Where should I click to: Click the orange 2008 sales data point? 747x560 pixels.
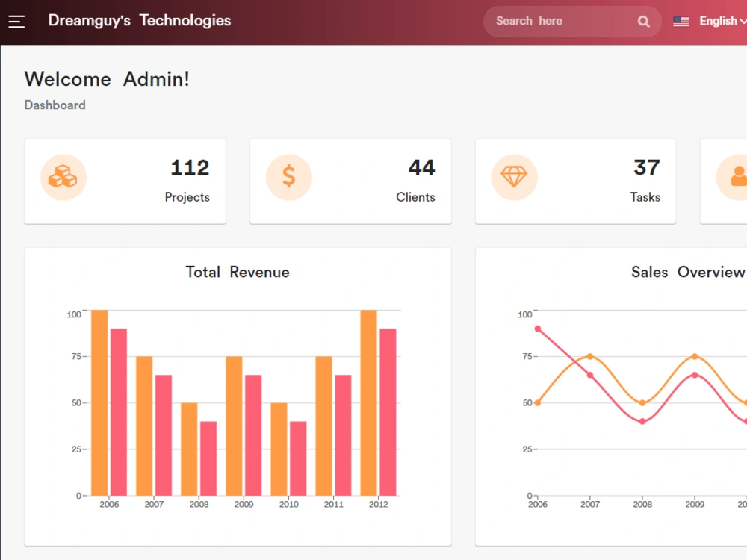click(x=642, y=403)
